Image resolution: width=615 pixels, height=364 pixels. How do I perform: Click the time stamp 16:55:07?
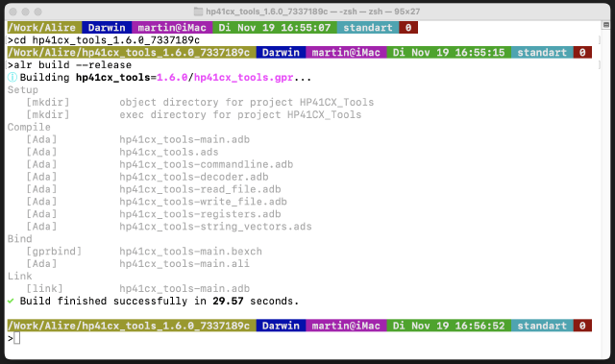(x=306, y=28)
